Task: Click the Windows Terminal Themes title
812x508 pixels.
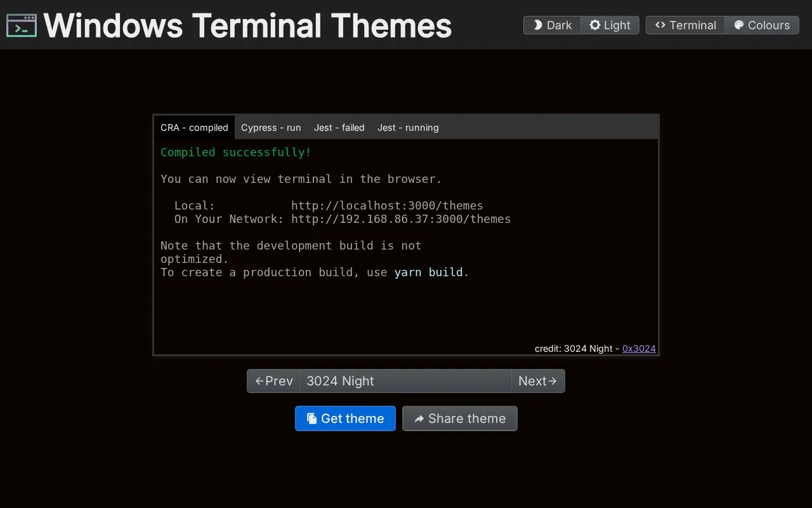Action: coord(247,25)
